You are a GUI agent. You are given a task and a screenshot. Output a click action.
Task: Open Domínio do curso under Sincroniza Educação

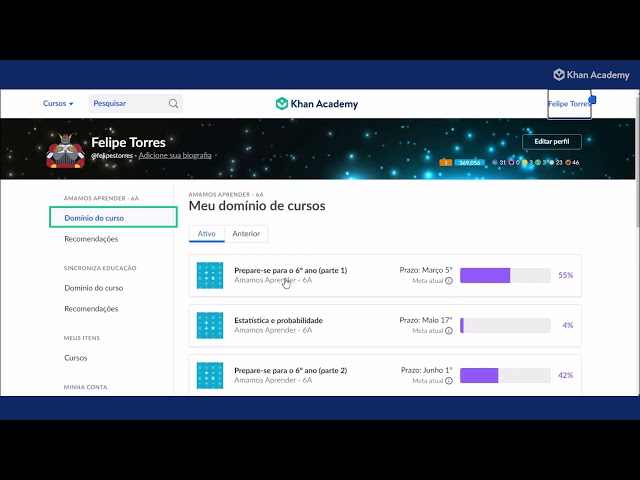coord(94,288)
